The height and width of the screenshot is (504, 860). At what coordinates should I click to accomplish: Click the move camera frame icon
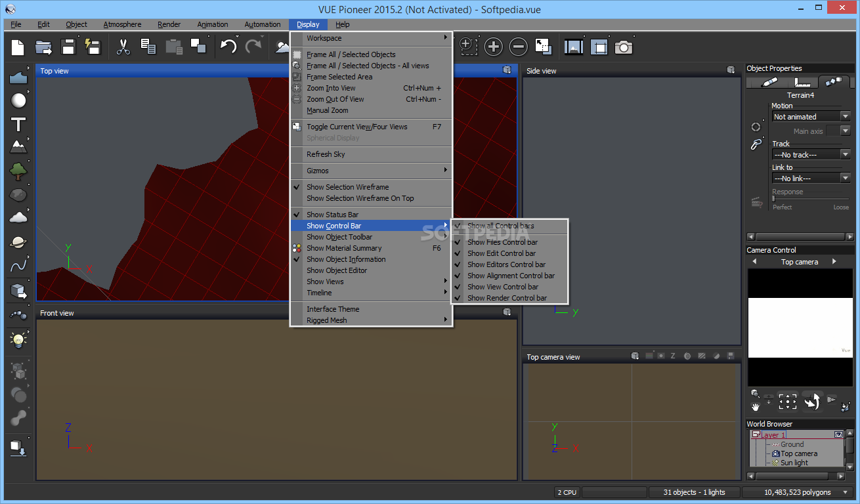(x=787, y=402)
